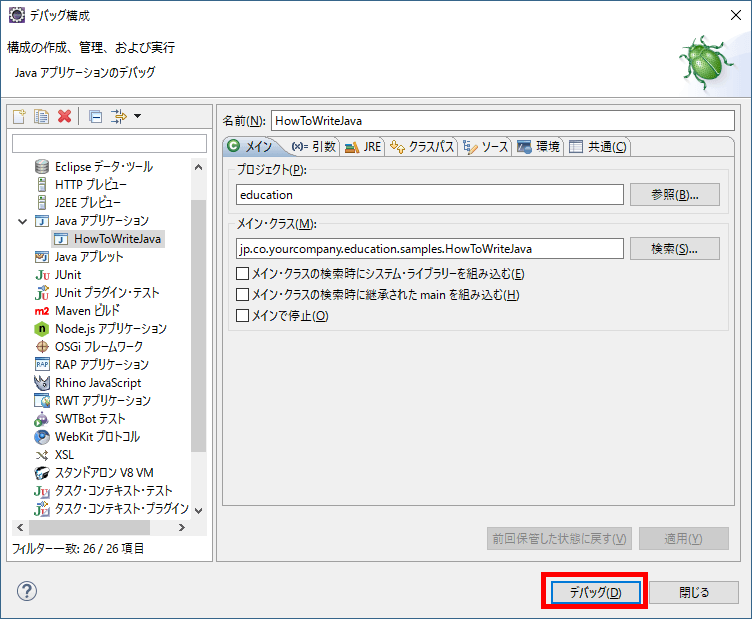Click the XSL icon in tree
The width and height of the screenshot is (752, 619).
coord(42,455)
